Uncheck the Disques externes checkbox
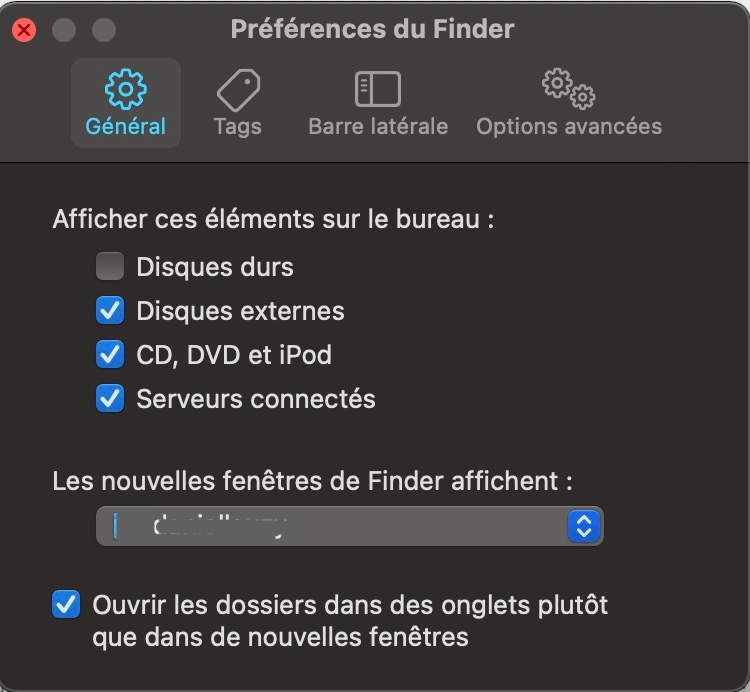This screenshot has width=750, height=692. [x=110, y=311]
